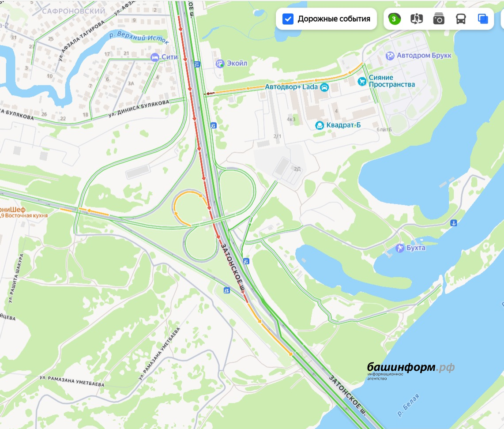Open the Сити hotel marker

pos(154,57)
